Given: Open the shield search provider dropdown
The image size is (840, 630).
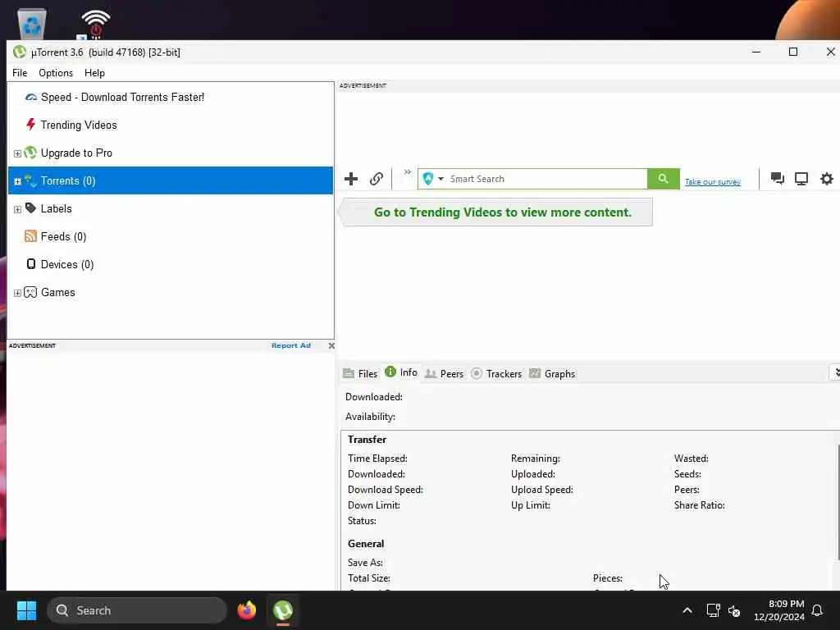Looking at the screenshot, I should [x=433, y=179].
